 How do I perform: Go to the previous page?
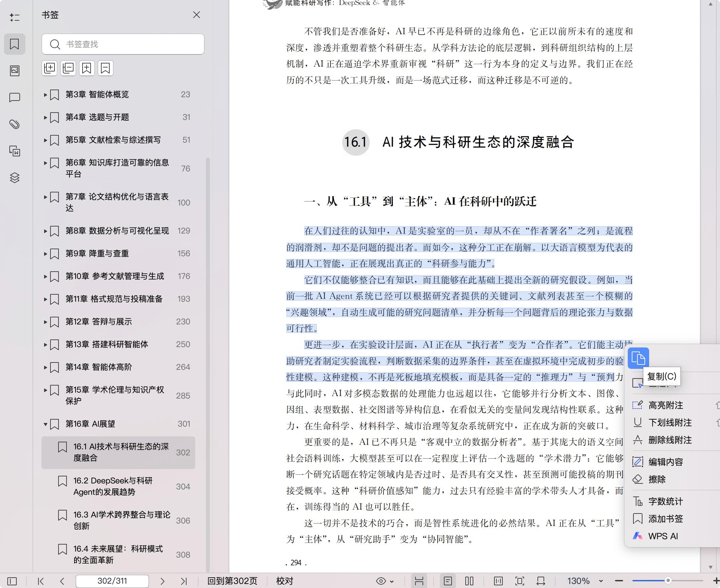pos(62,581)
